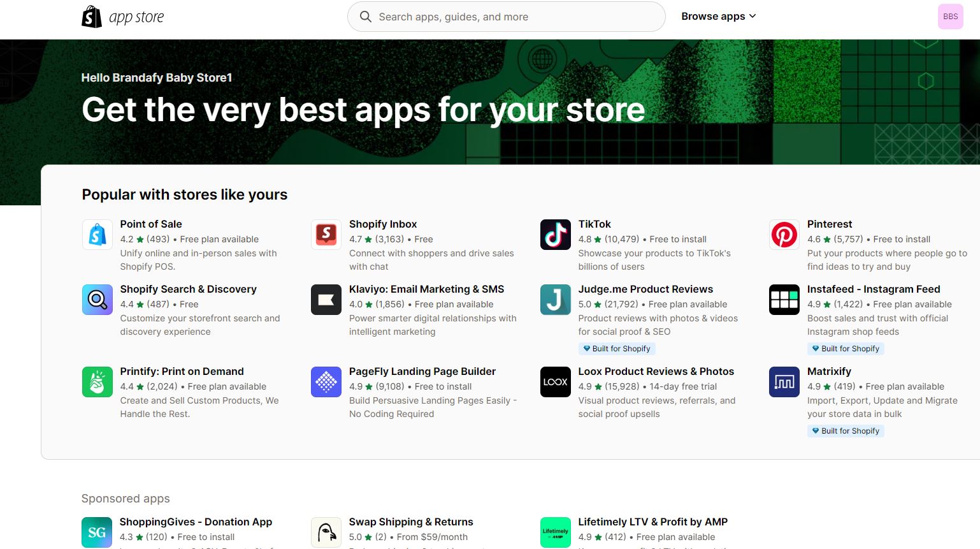Click "Power smarter digital relationships" description
The width and height of the screenshot is (980, 549).
tap(433, 325)
